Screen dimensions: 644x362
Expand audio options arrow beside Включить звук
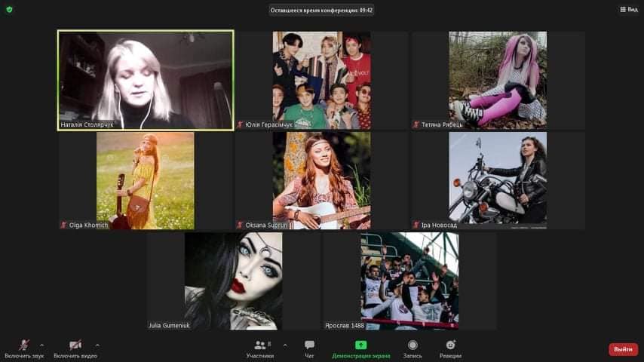(41, 345)
